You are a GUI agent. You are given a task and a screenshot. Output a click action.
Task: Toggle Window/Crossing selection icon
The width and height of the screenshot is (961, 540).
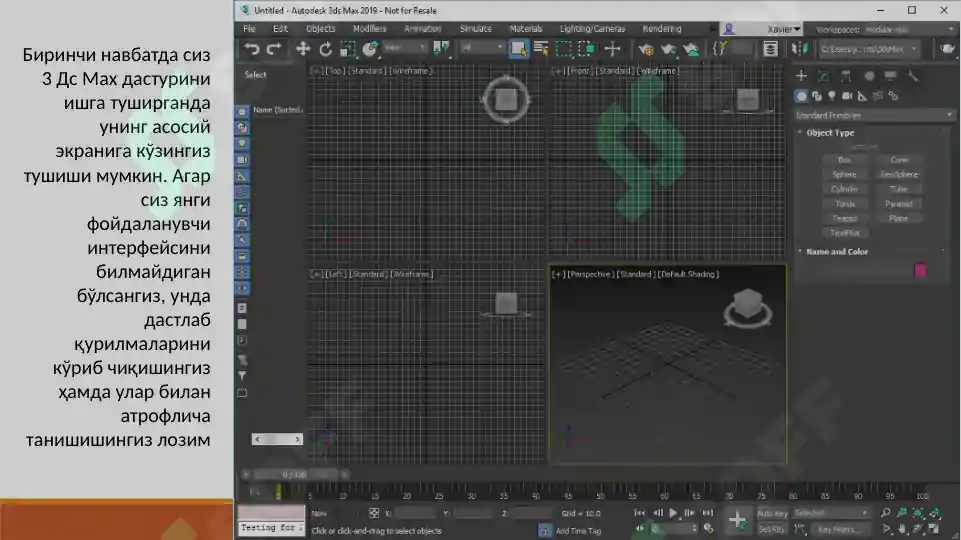587,49
